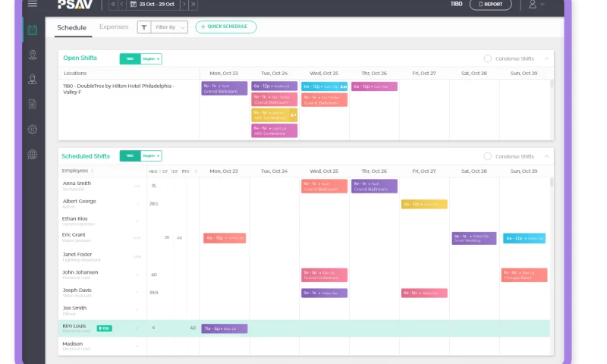
Task: Open the documents sidebar icon
Action: coord(32,104)
